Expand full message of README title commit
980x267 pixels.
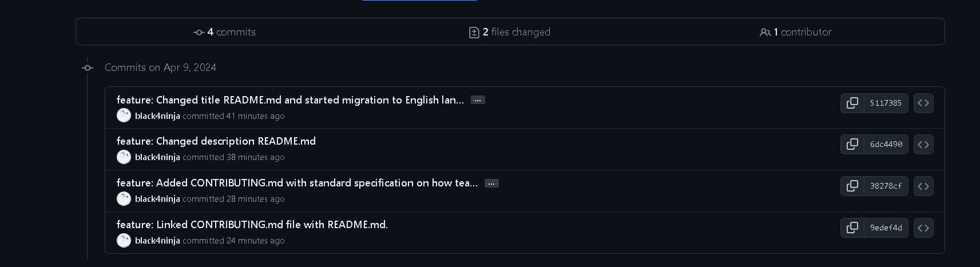pyautogui.click(x=478, y=100)
